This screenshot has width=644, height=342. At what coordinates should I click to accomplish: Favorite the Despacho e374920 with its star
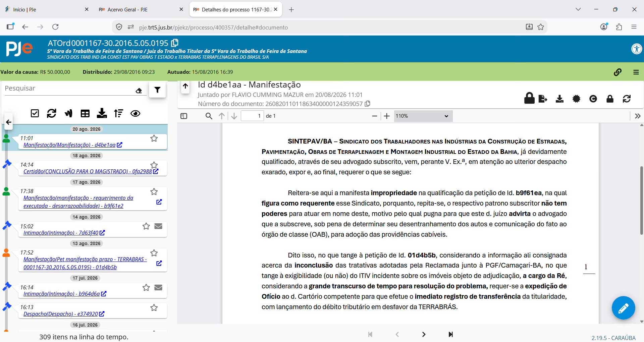(x=154, y=307)
